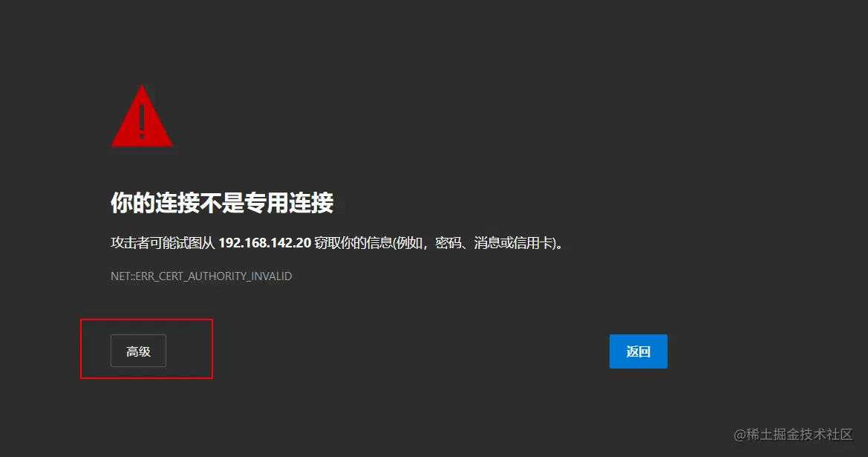Screen dimensions: 868x457
Task: Return to the previous page using 返回
Action: pos(639,351)
